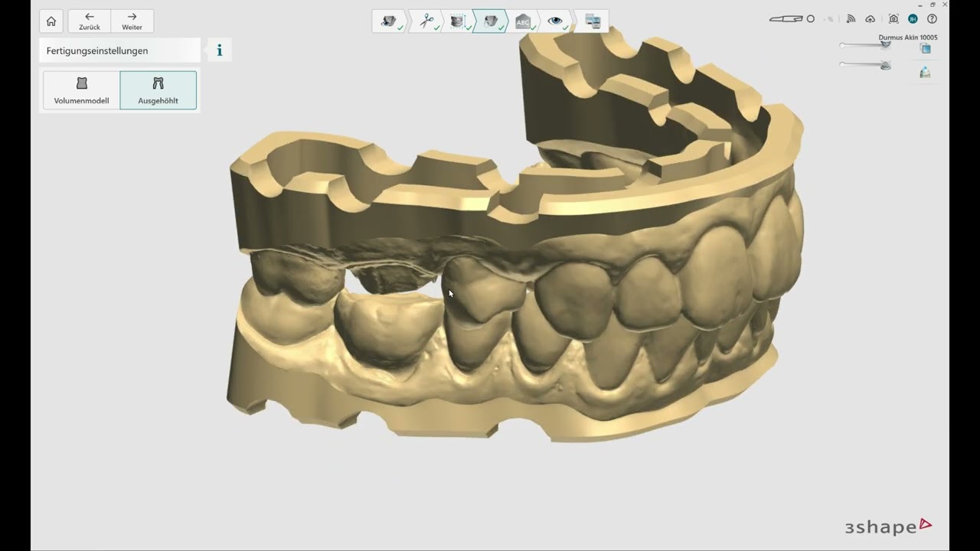The width and height of the screenshot is (980, 551).
Task: Go to the Home screen icon
Action: [51, 21]
